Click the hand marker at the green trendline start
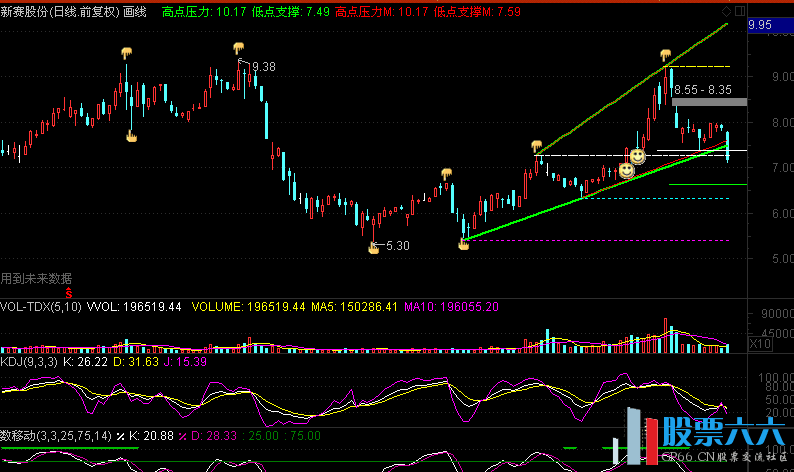This screenshot has height=472, width=794. click(x=463, y=242)
